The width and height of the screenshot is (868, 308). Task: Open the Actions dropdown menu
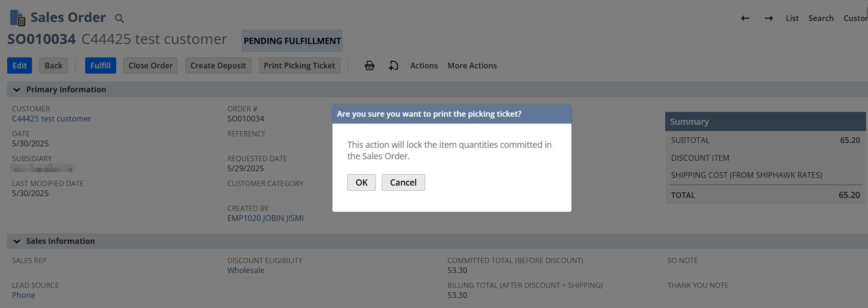coord(424,66)
